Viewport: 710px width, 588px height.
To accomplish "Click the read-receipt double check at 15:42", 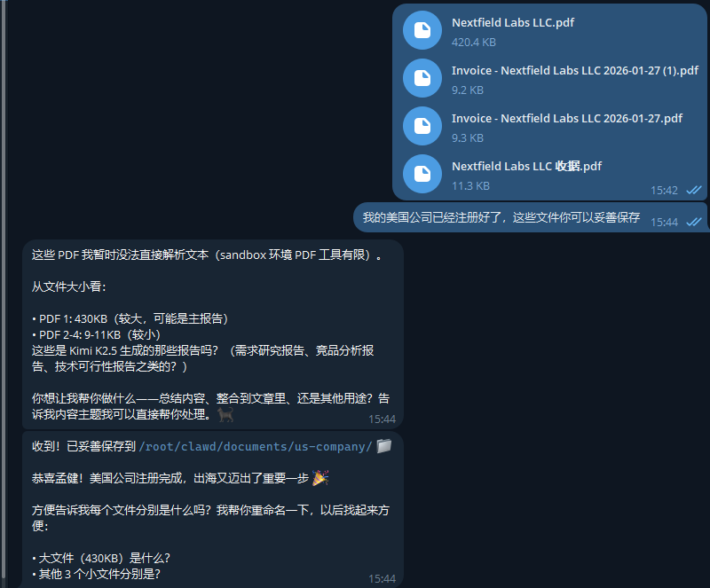I will [693, 190].
